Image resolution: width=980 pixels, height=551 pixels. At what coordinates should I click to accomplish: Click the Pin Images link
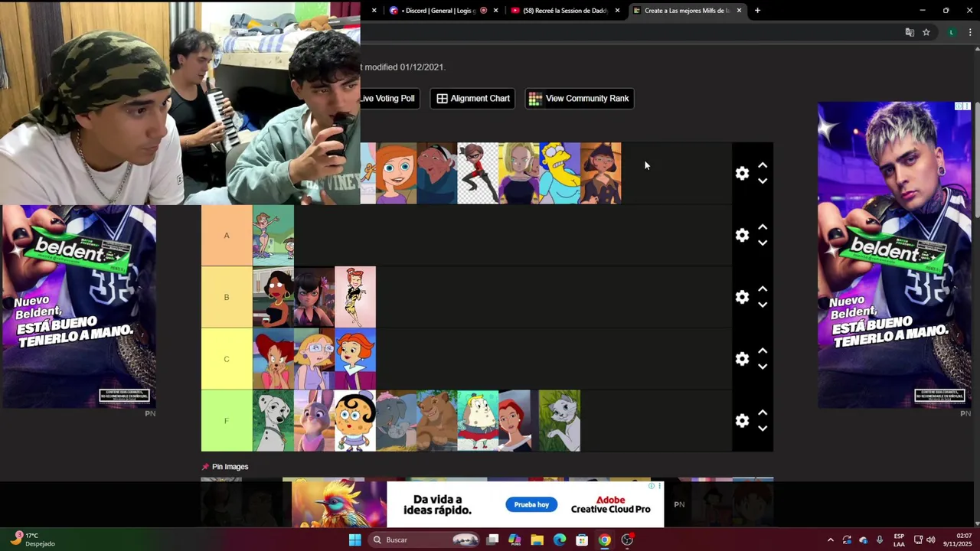(230, 467)
